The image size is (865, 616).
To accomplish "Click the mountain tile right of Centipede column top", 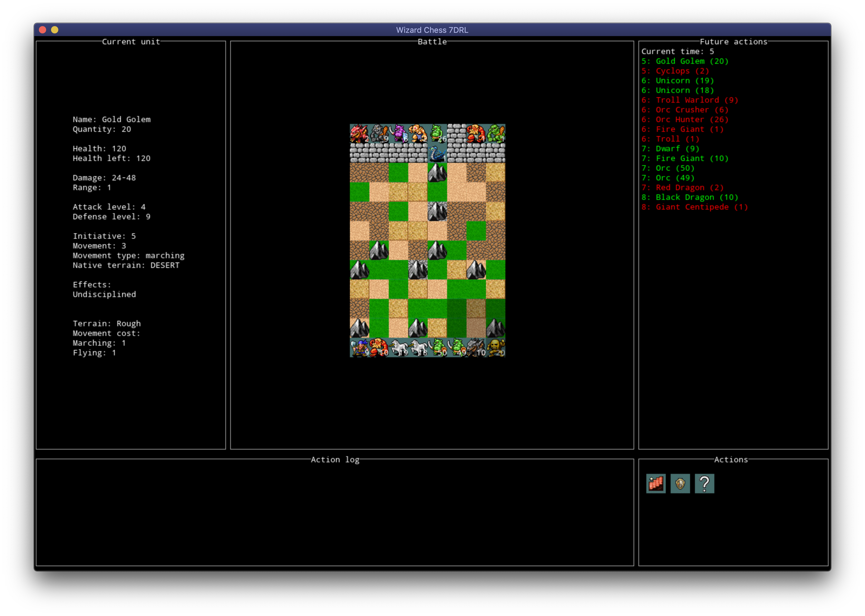I will pyautogui.click(x=437, y=173).
